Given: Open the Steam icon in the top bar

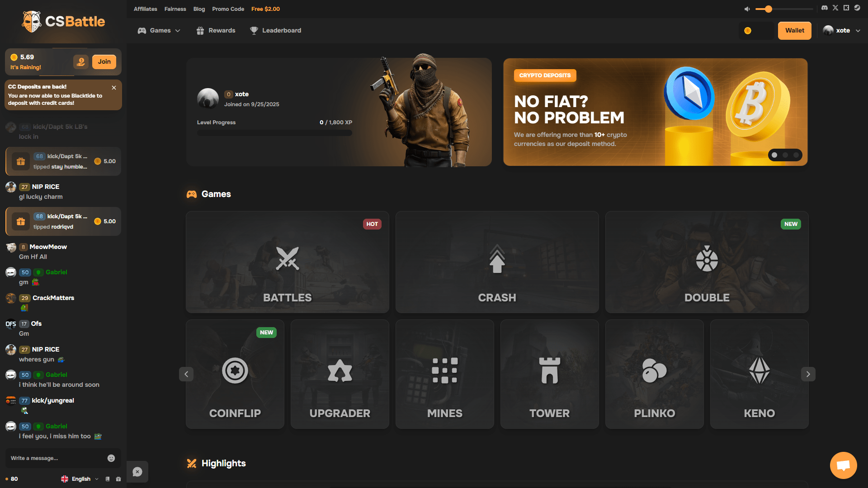Looking at the screenshot, I should pyautogui.click(x=857, y=8).
